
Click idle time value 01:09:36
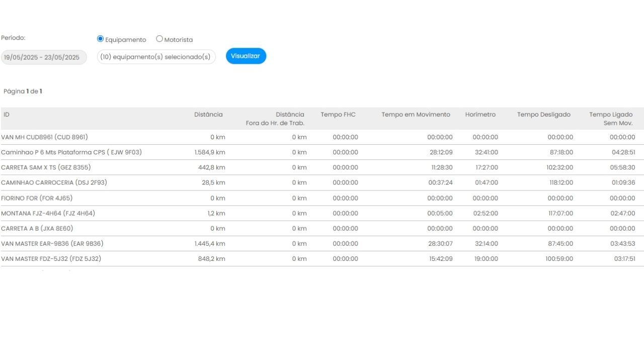click(624, 183)
